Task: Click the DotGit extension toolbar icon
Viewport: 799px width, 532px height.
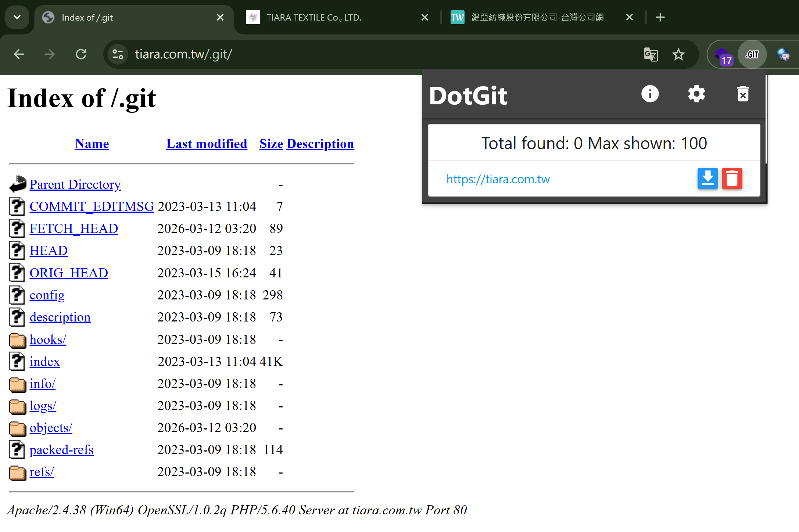Action: coord(752,54)
